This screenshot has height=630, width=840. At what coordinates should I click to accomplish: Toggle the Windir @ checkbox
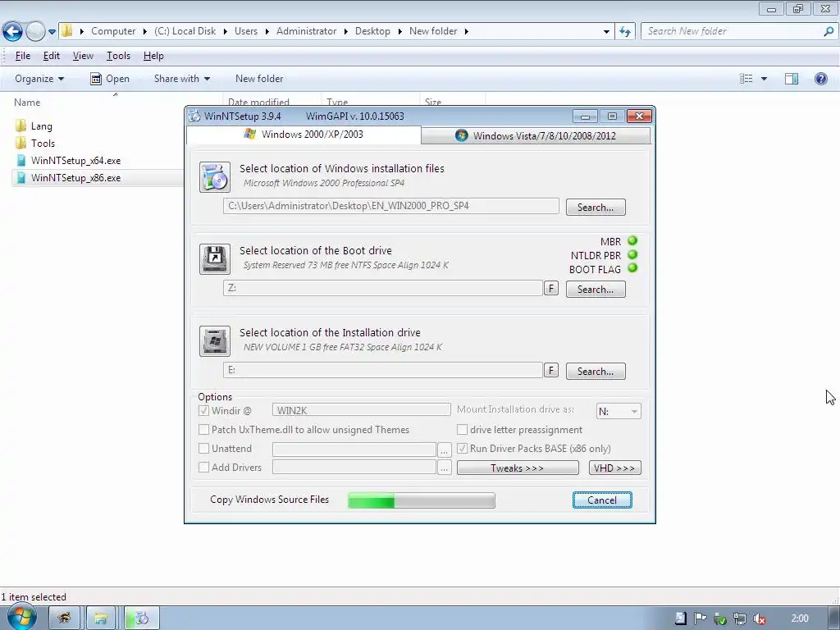click(x=203, y=410)
